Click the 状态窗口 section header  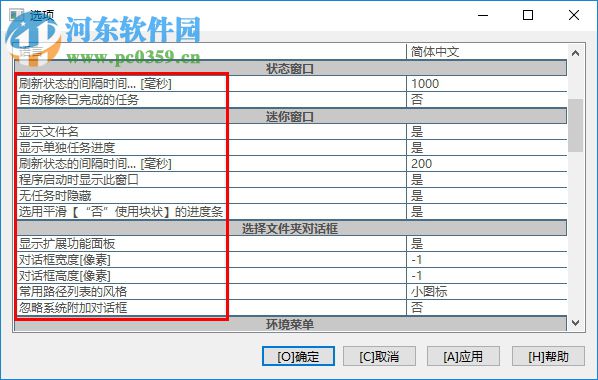(291, 69)
